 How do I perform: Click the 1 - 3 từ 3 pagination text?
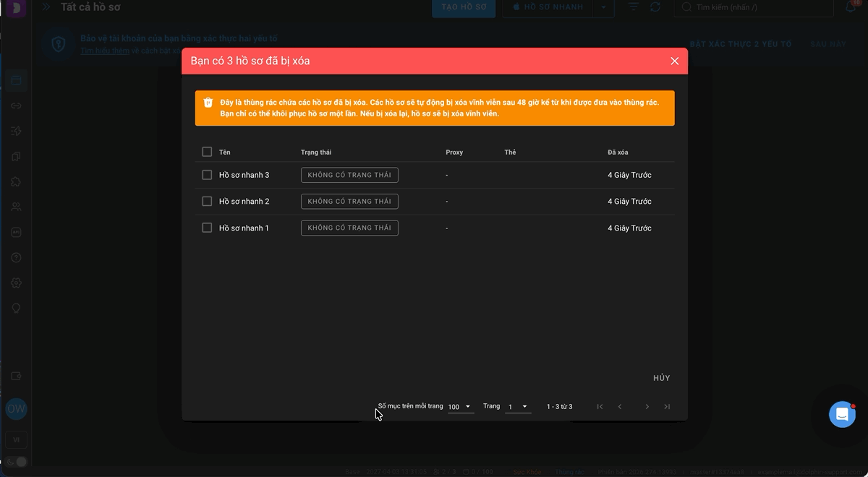[559, 407]
